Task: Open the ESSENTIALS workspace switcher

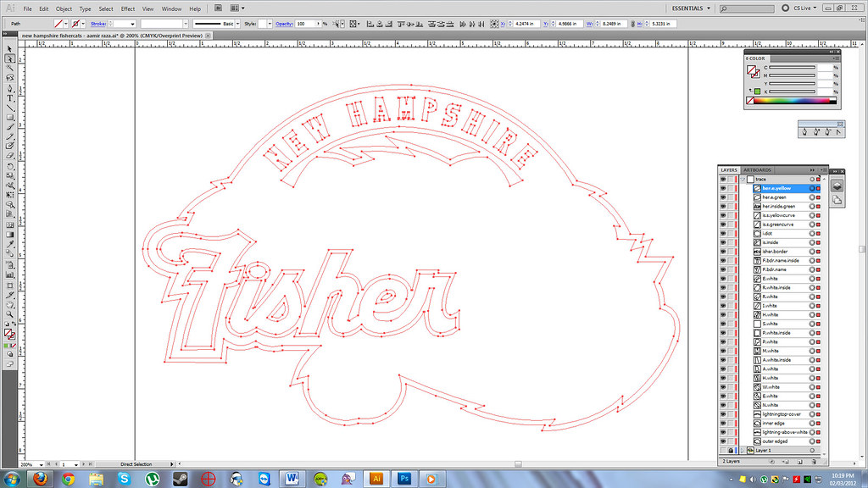Action: click(691, 8)
